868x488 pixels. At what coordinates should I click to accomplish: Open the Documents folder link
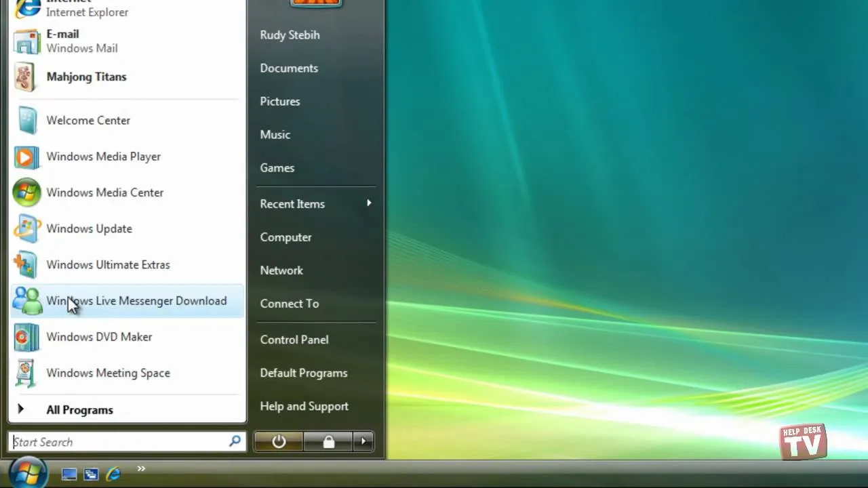(289, 68)
